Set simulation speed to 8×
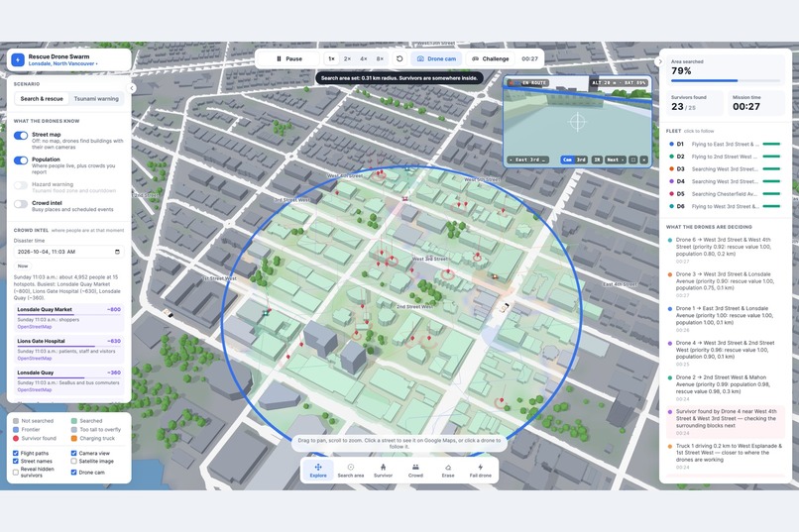This screenshot has height=532, width=799. 380,59
